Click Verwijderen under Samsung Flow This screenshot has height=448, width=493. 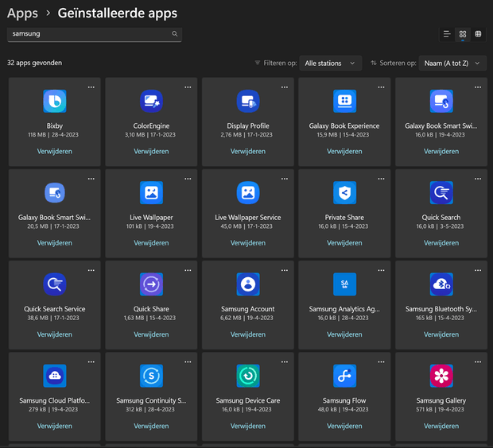pyautogui.click(x=344, y=426)
